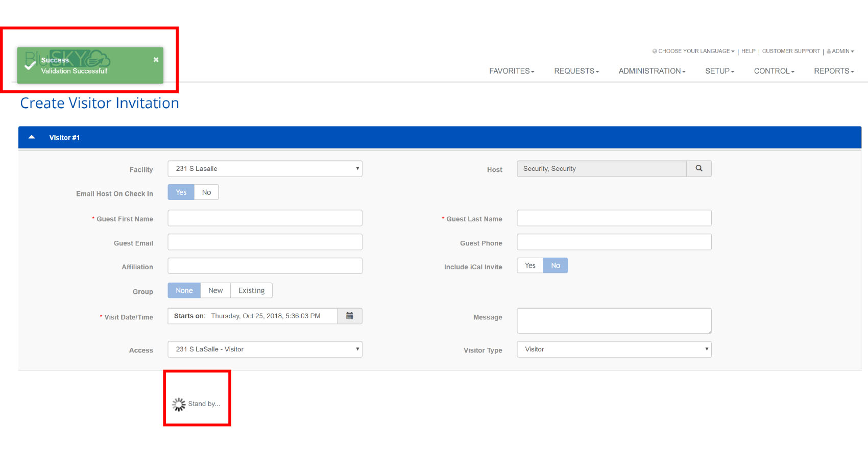Open the Visitor Type dropdown
Screen dimensions: 868x456
click(614, 349)
